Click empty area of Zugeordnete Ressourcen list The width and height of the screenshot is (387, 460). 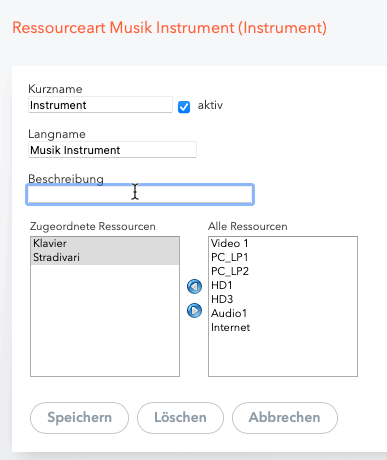coord(105,320)
